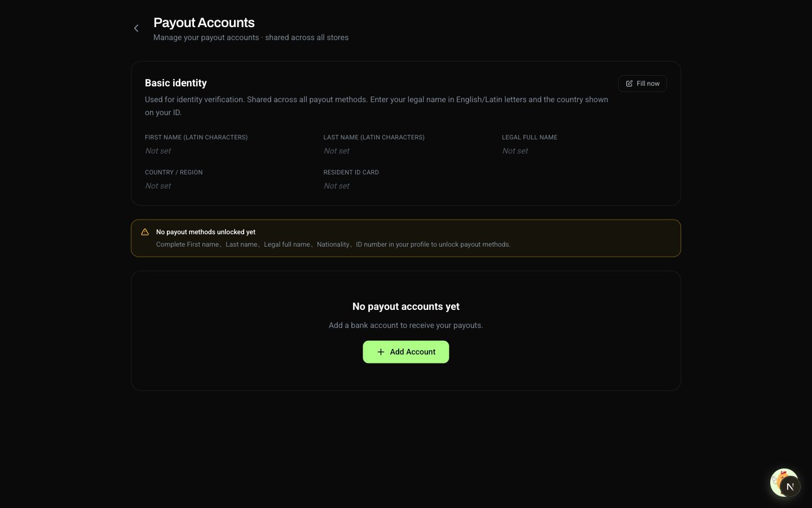
Task: Click the Add Account button
Action: click(x=406, y=352)
